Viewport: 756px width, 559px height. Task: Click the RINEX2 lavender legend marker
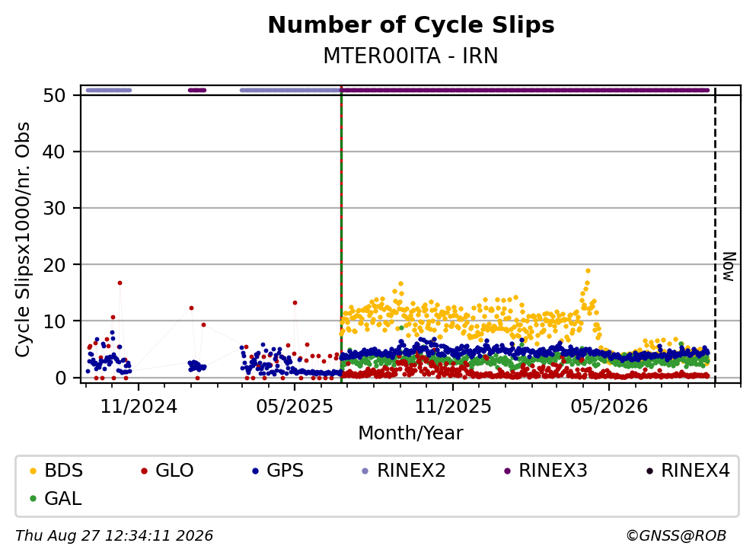(365, 471)
